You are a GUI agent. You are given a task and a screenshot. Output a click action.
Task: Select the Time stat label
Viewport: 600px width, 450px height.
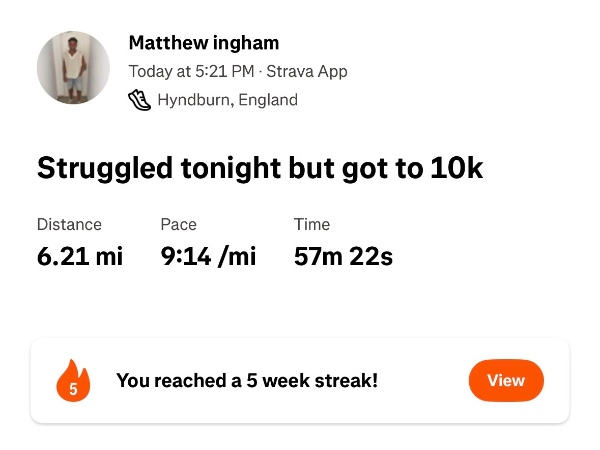click(x=312, y=224)
